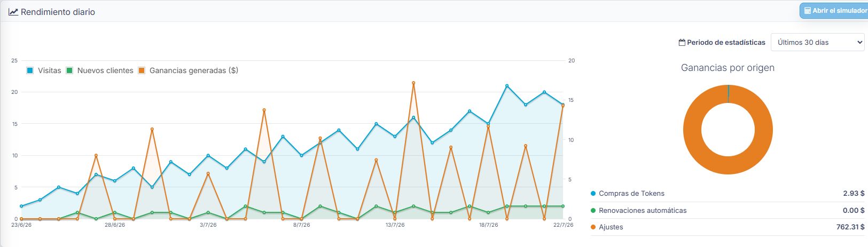This screenshot has height=247, width=868.
Task: Click the highest orange Ganancias peak point
Action: [x=413, y=83]
